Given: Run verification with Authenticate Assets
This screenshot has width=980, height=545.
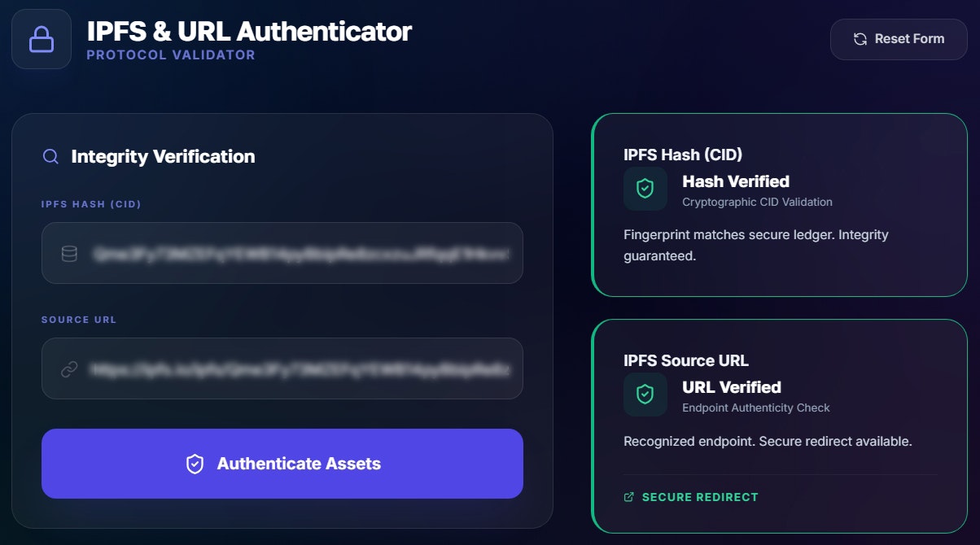Looking at the screenshot, I should [282, 464].
